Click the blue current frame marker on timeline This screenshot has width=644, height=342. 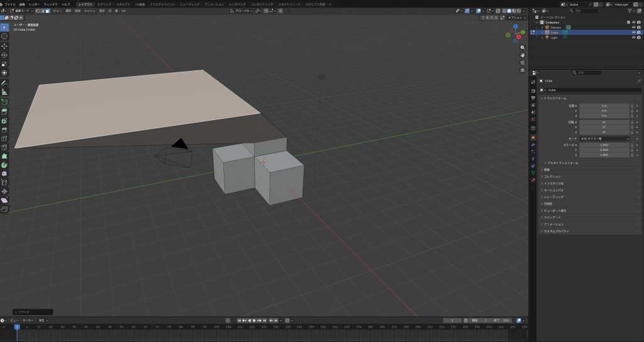click(17, 326)
